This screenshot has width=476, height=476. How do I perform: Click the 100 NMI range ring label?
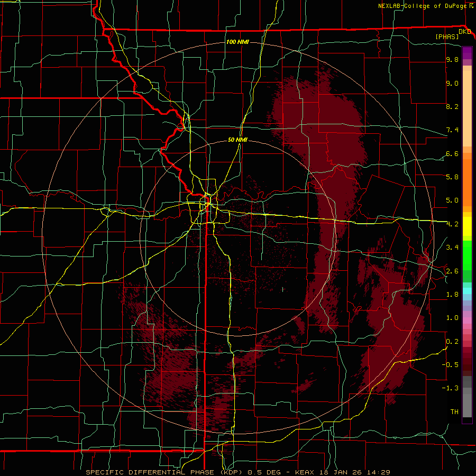[x=237, y=42]
